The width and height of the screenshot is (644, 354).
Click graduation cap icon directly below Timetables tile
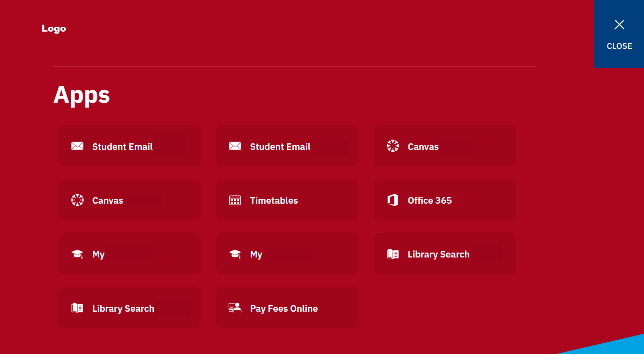(235, 254)
